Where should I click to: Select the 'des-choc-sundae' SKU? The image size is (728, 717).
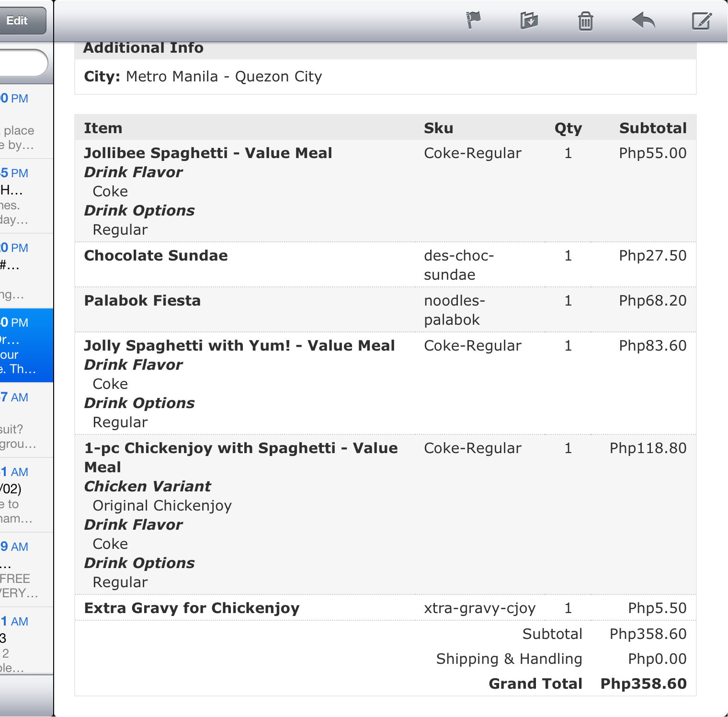tap(459, 265)
